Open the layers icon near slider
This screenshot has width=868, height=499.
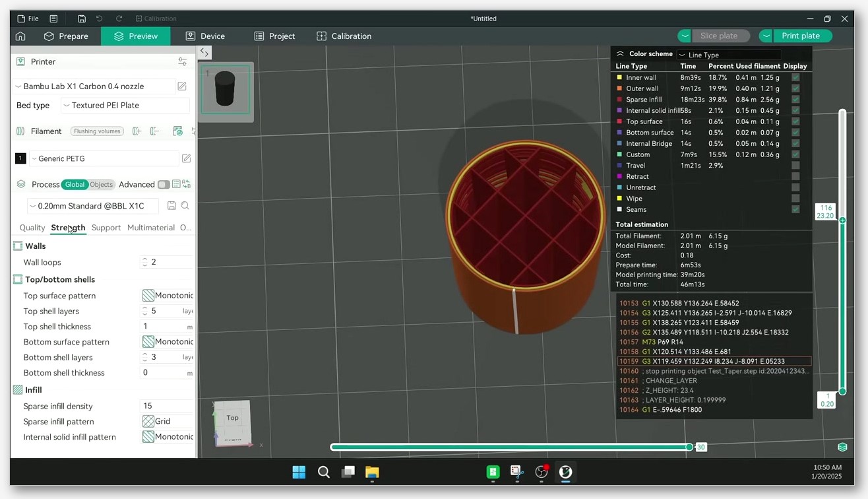coord(842,447)
